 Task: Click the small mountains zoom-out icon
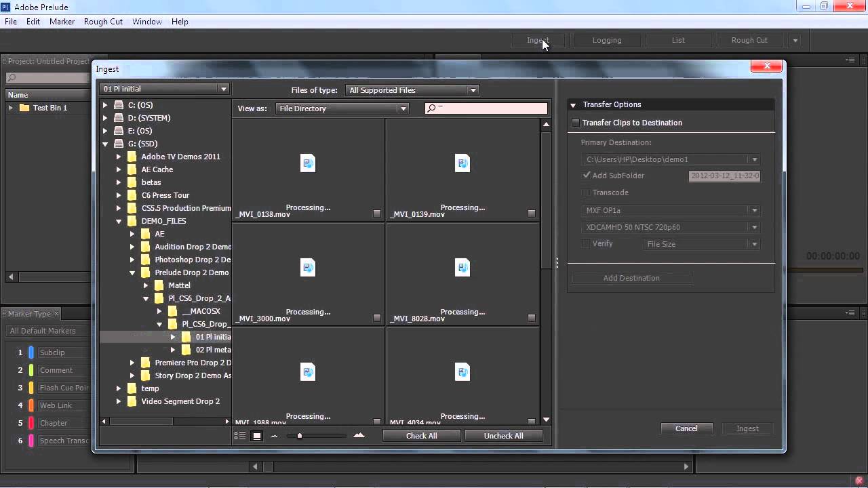click(274, 436)
